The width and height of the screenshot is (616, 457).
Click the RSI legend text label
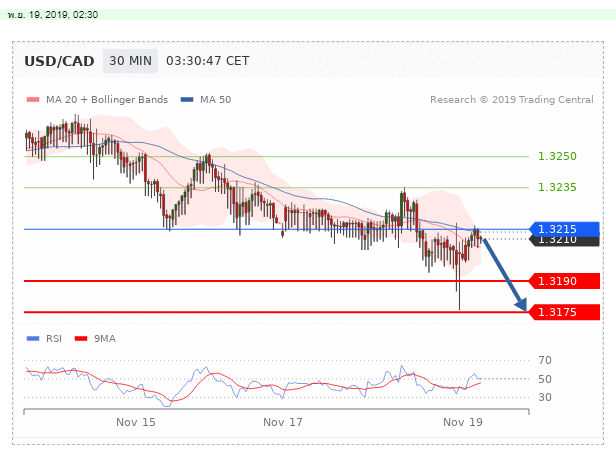(x=54, y=339)
